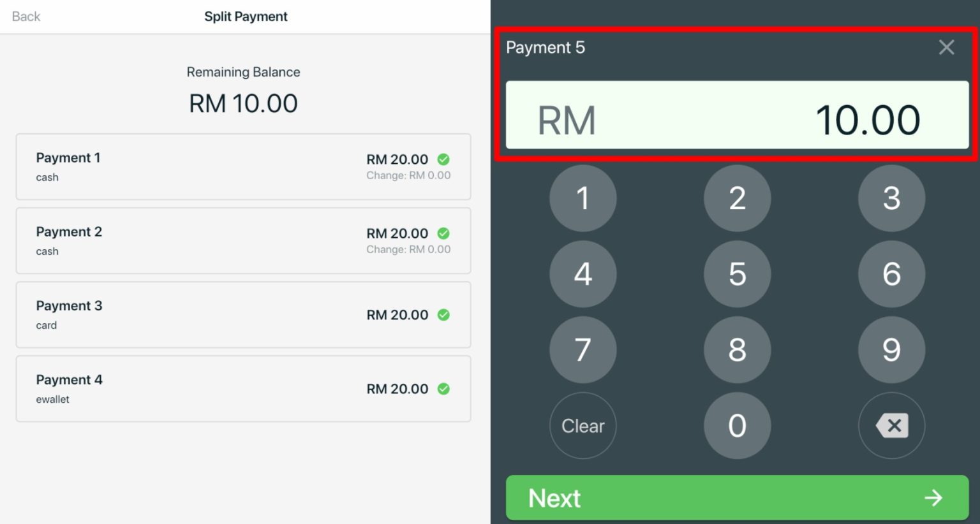
Task: Tap the green checkmark beside Payment 4
Action: 444,389
